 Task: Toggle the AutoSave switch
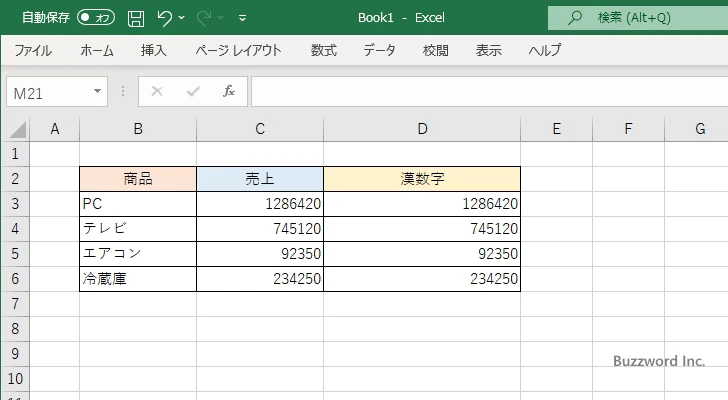pyautogui.click(x=96, y=18)
